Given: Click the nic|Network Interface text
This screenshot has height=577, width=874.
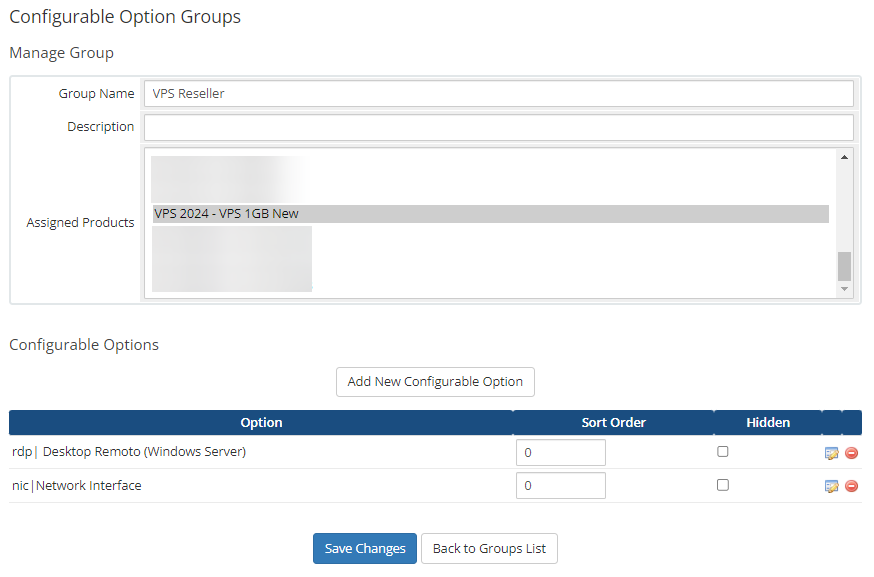Looking at the screenshot, I should [77, 486].
